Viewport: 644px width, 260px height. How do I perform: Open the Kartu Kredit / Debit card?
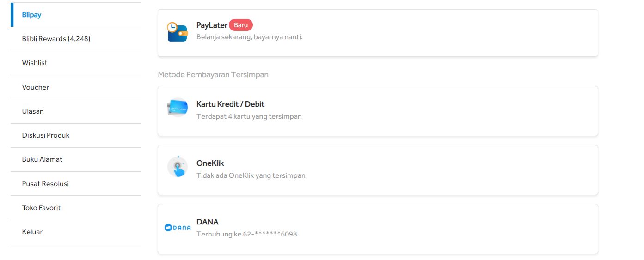378,111
